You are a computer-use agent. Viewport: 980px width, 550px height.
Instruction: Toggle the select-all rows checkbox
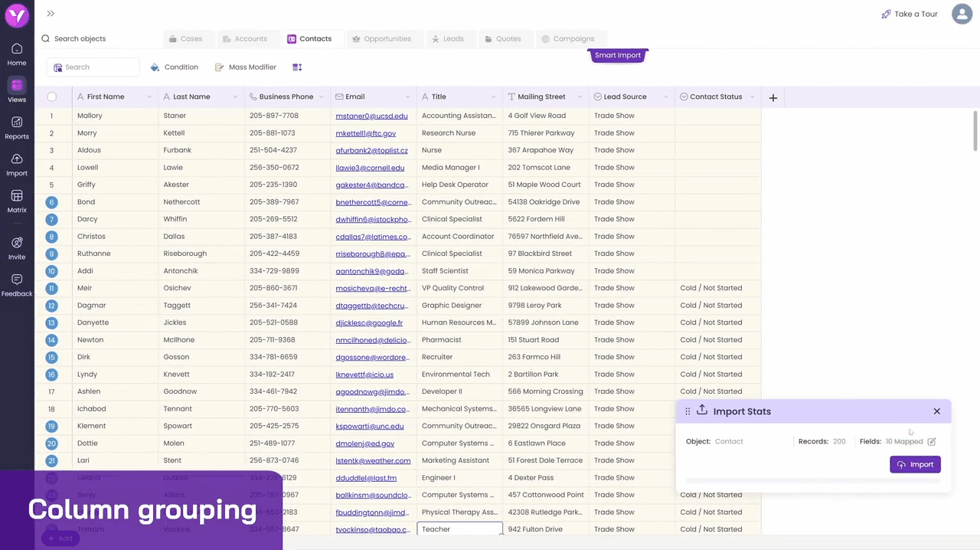tap(52, 97)
